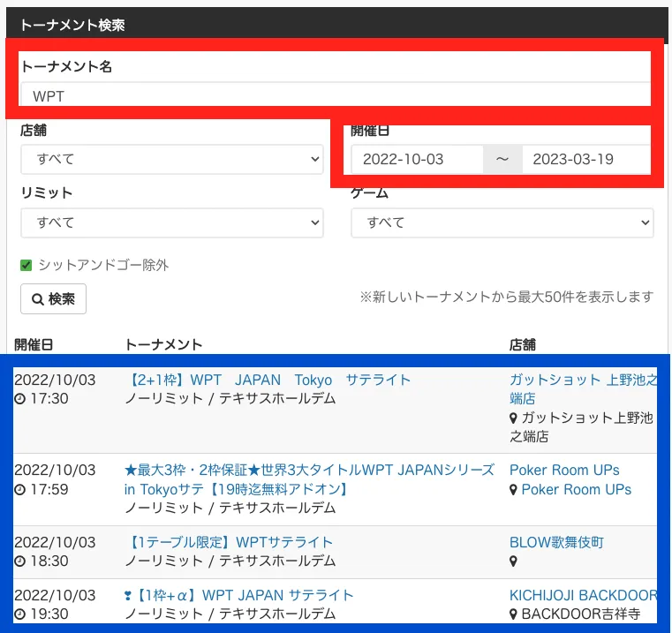Open the BLOW歌舞伎町 store link
Viewport: 672px width, 633px height.
[556, 543]
